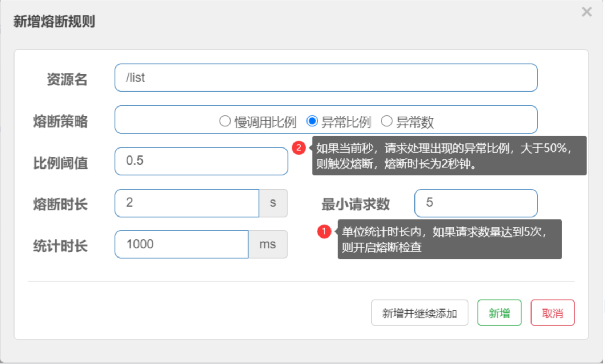Click the 最小请求数 label
This screenshot has width=605, height=364.
[356, 204]
